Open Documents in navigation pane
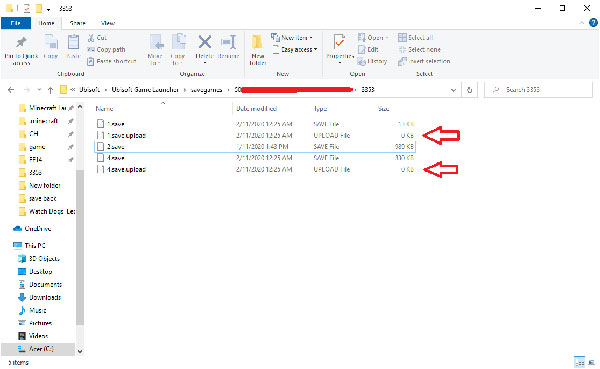Image resolution: width=600 pixels, height=369 pixels. (40, 284)
